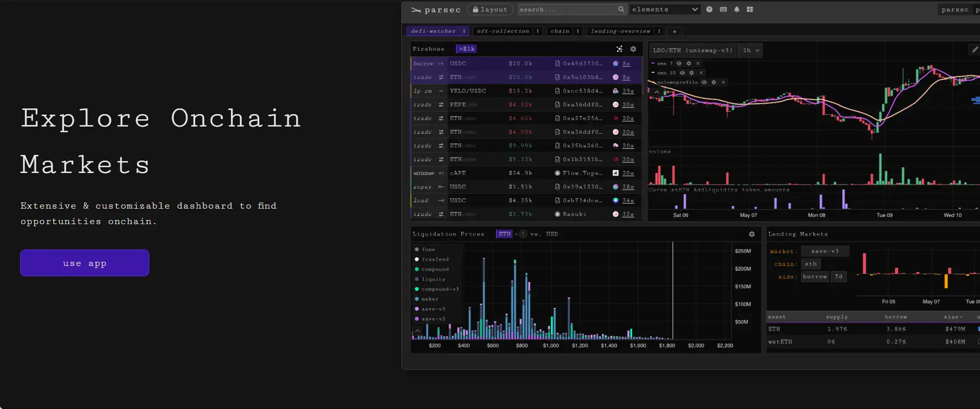Open the notifications bell
The image size is (980, 409).
click(737, 9)
